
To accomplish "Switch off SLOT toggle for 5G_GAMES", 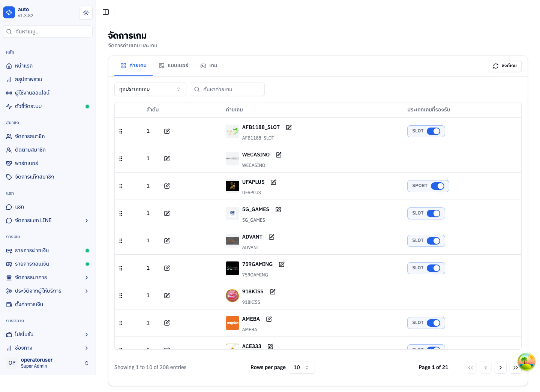I will [433, 213].
